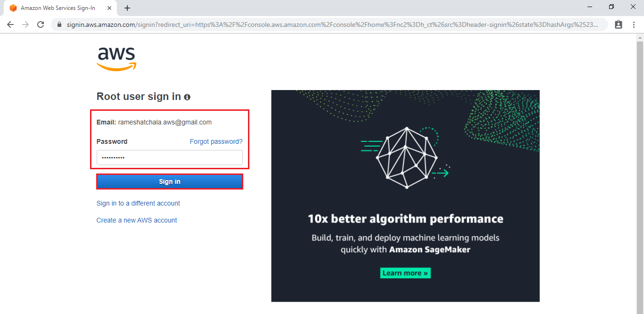This screenshot has width=644, height=314.
Task: Click inside the password input field
Action: 169,157
